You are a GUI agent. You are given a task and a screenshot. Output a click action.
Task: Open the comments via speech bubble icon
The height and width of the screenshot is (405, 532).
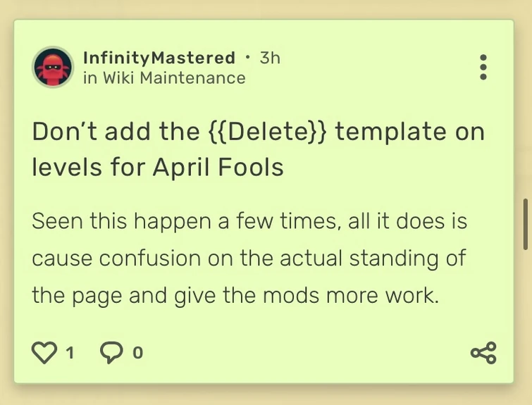click(x=111, y=352)
